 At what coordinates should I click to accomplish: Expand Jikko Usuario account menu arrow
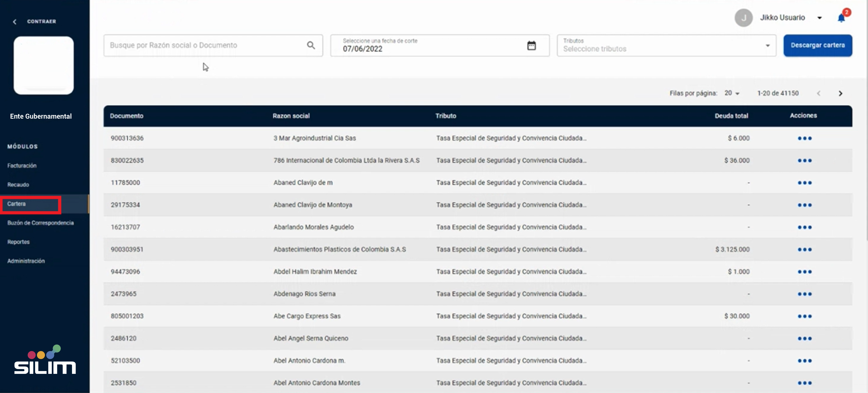819,18
